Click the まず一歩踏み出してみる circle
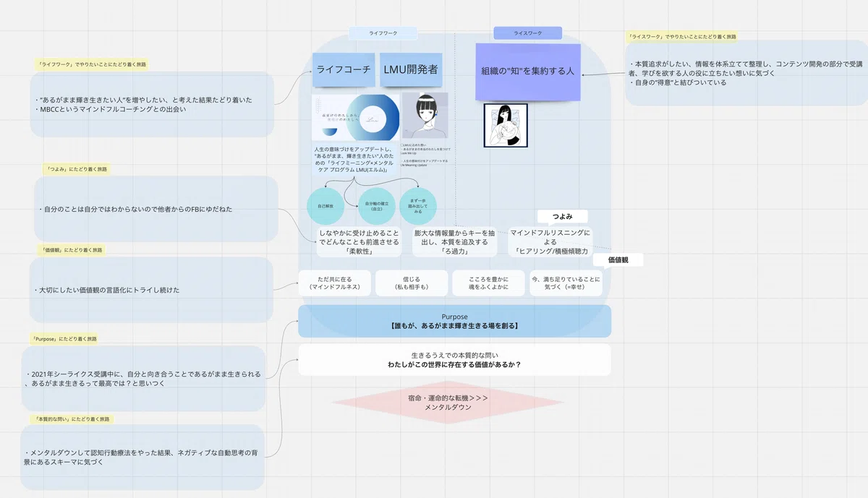The width and height of the screenshot is (868, 498). (x=418, y=207)
